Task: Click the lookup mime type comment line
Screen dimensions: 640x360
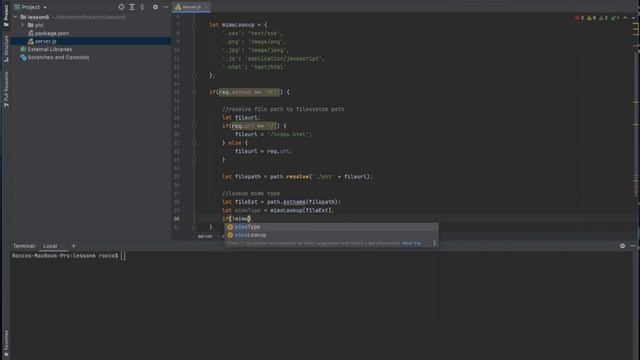Action: pyautogui.click(x=251, y=193)
